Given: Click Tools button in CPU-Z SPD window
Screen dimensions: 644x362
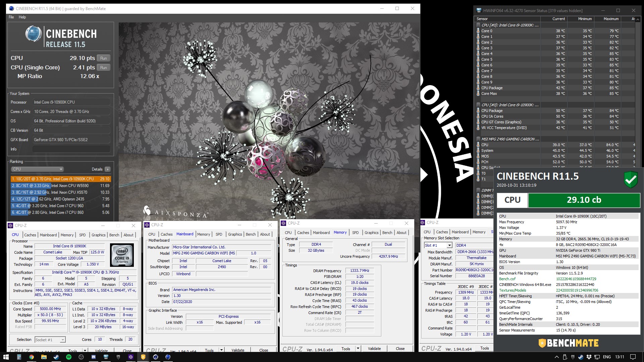Looking at the screenshot, I should (x=485, y=348).
